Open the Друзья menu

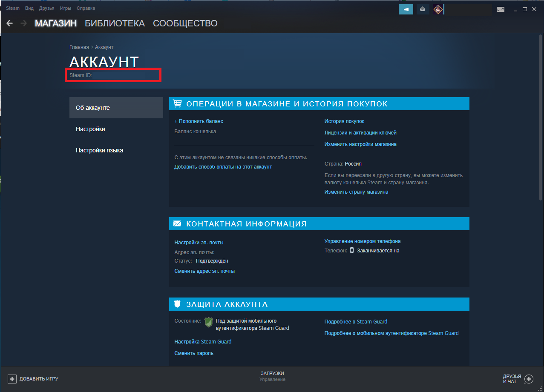coord(46,9)
